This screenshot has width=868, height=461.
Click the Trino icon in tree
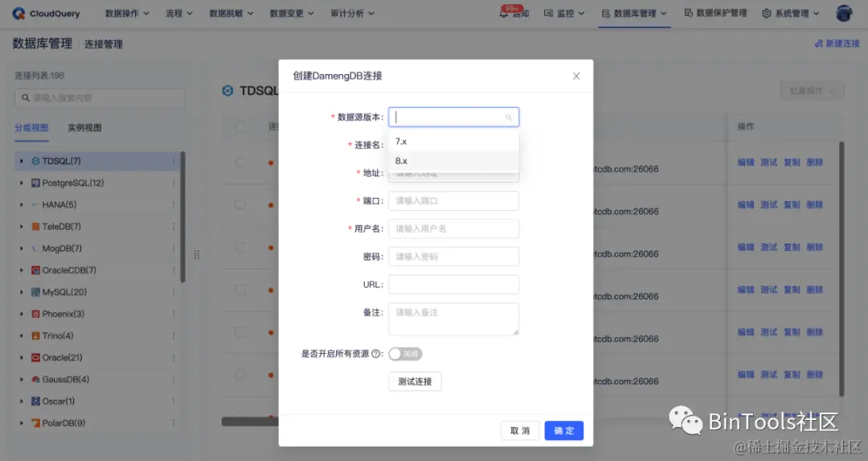point(35,335)
